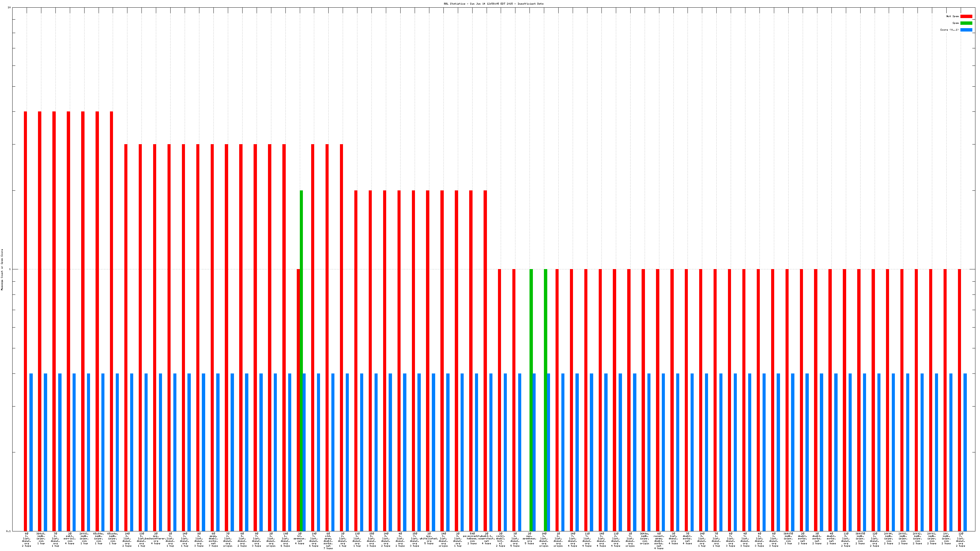Click the ips.backscatterer.org x-axis label
The height and width of the screenshot is (551, 980).
point(156,539)
